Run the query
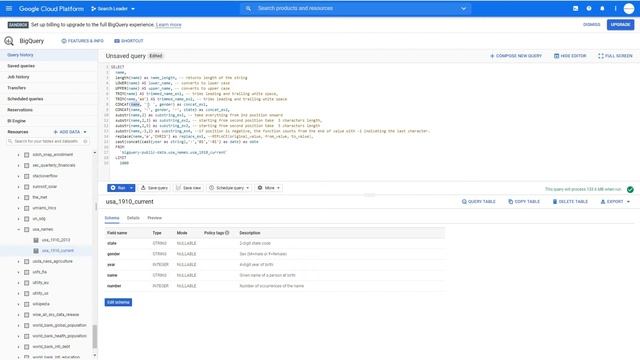 pyautogui.click(x=118, y=188)
